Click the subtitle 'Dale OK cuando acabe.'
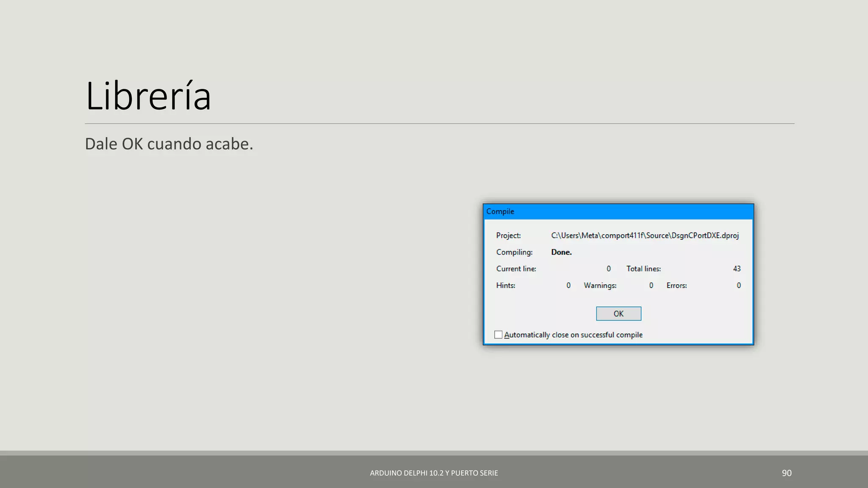This screenshot has height=488, width=868. tap(169, 144)
